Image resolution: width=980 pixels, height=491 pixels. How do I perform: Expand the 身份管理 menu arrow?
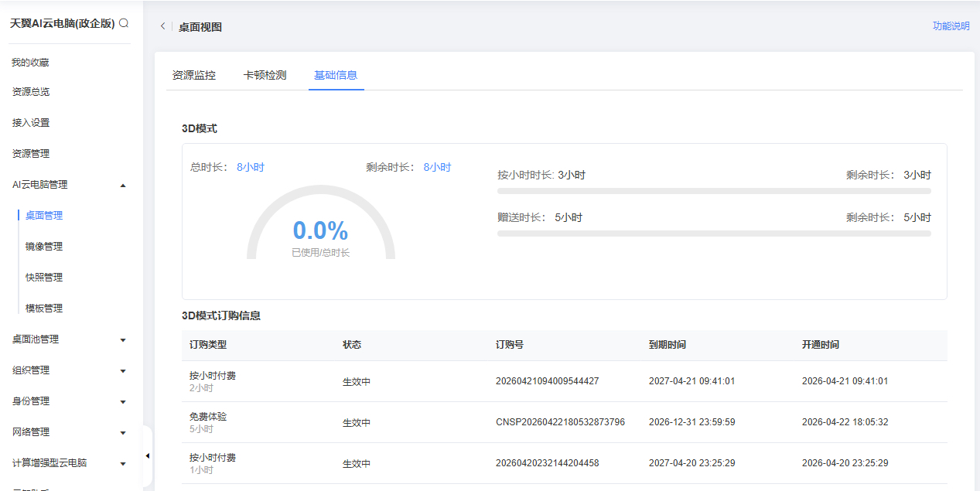coord(123,401)
